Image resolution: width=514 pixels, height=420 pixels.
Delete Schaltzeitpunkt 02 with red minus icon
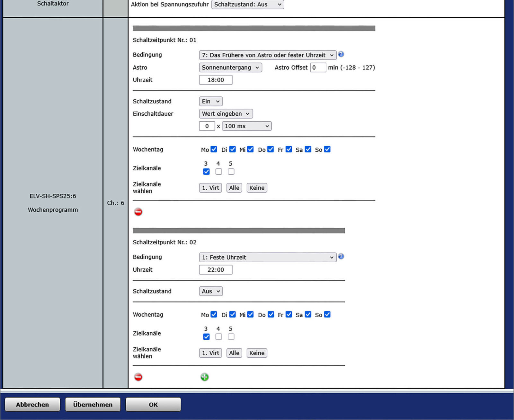138,377
